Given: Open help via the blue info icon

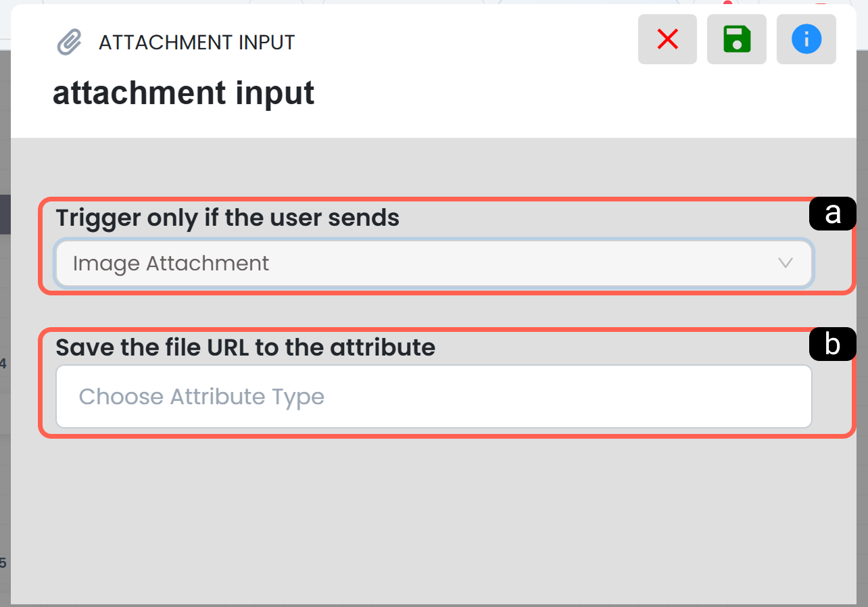Looking at the screenshot, I should tap(806, 39).
